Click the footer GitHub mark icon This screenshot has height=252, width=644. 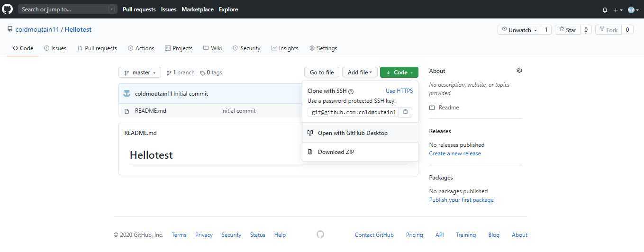point(320,234)
